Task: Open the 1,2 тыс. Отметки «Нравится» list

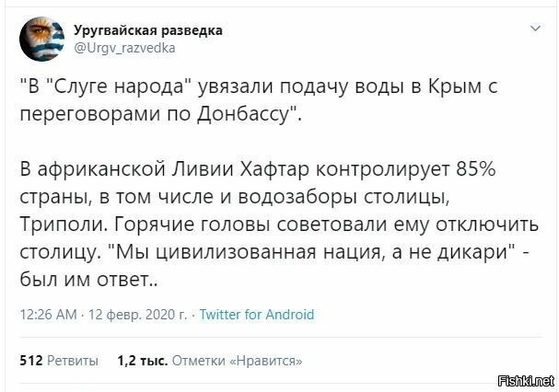Action: [210, 361]
